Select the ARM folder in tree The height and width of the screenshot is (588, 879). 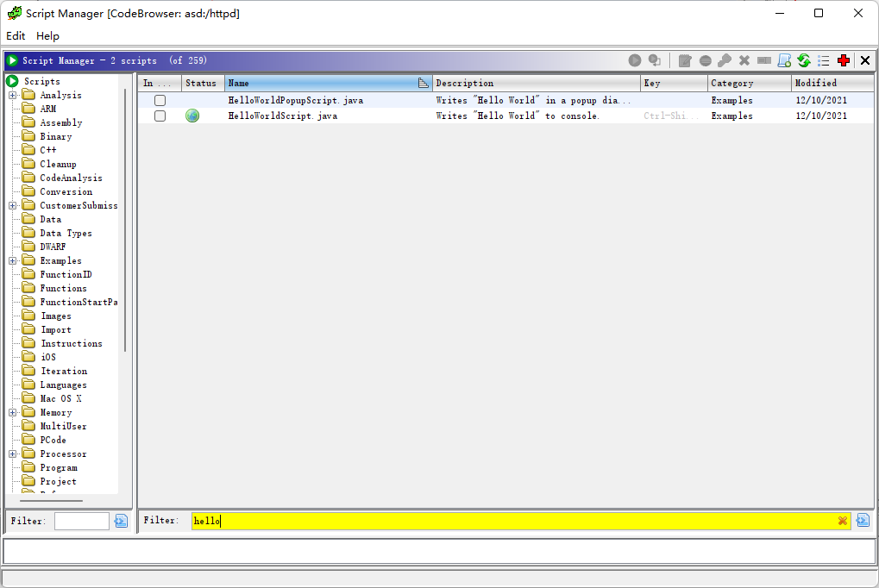click(x=47, y=109)
